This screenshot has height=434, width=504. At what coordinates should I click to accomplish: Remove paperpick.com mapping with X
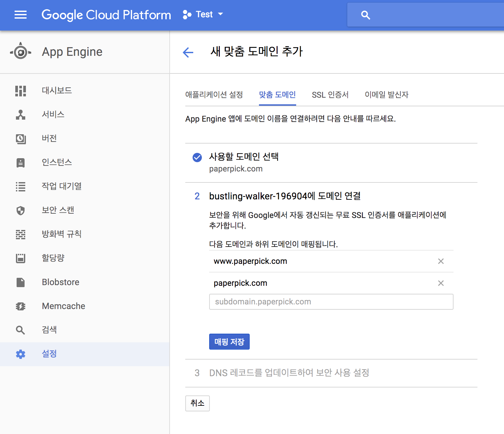(441, 283)
